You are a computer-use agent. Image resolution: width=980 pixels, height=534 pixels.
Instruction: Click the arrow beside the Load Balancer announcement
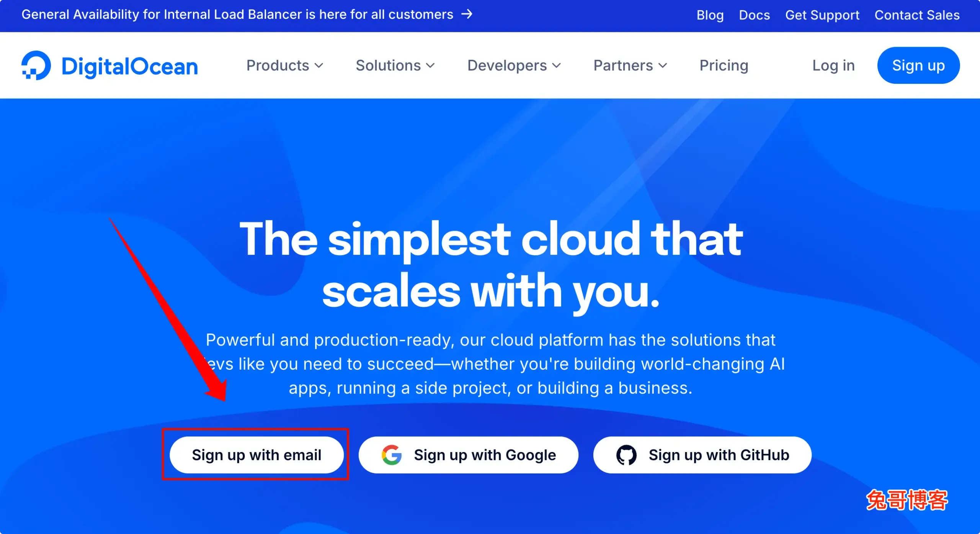click(x=467, y=15)
